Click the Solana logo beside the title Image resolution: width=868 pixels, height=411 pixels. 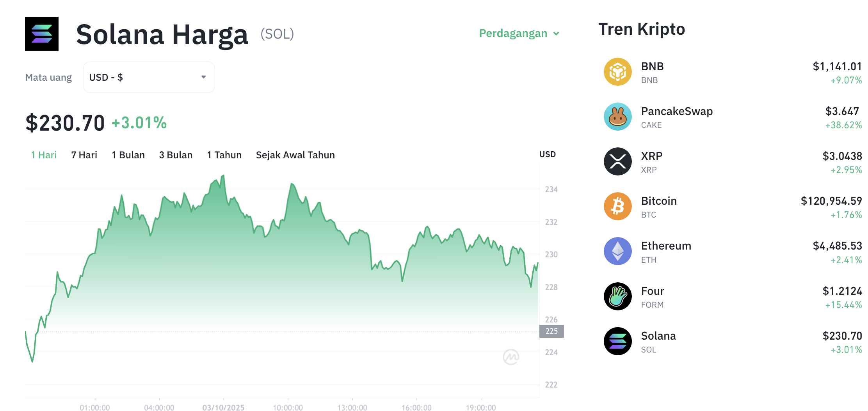click(x=42, y=34)
